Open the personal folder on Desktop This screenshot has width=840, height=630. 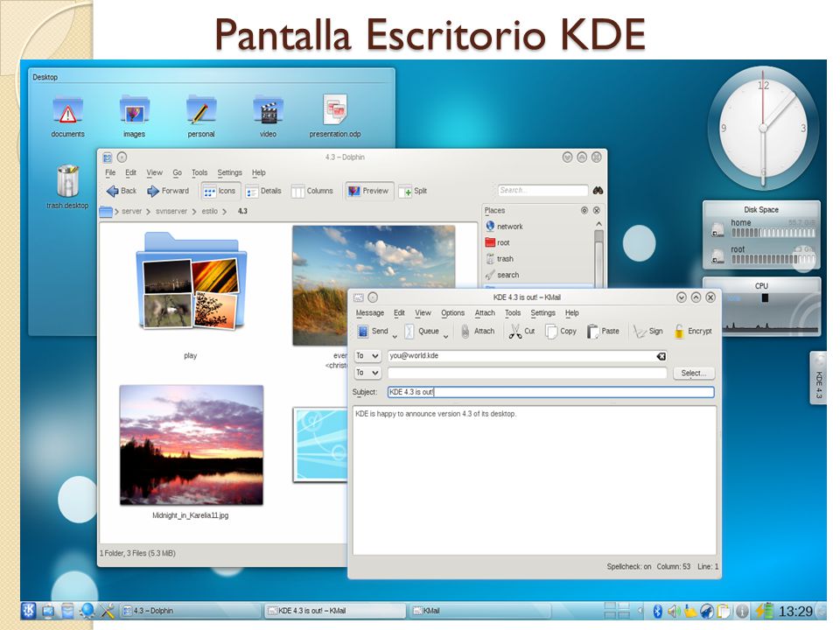[201, 116]
